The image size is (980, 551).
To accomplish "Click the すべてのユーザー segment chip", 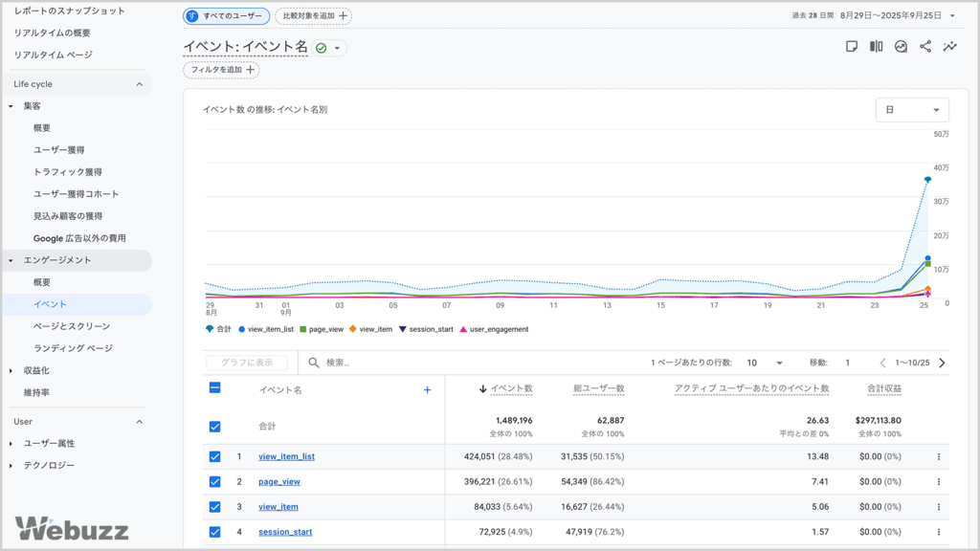I will [x=226, y=15].
